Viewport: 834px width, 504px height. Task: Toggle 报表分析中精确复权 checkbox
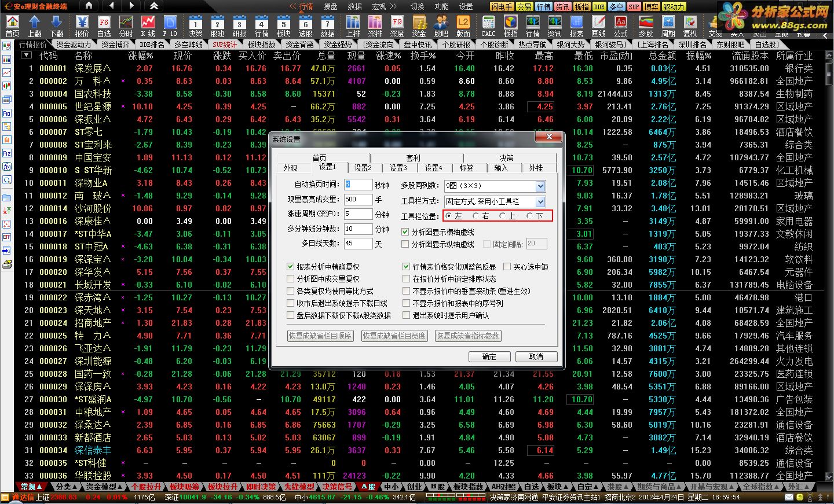(x=291, y=267)
